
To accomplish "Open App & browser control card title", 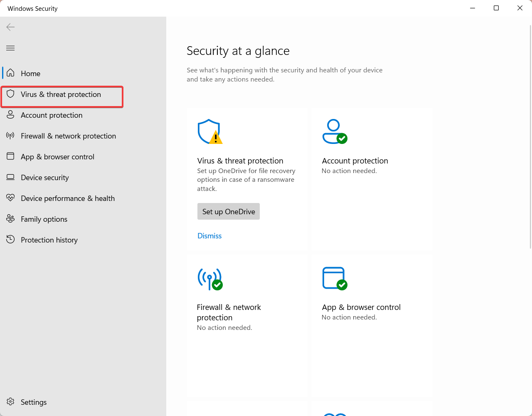I will [361, 307].
